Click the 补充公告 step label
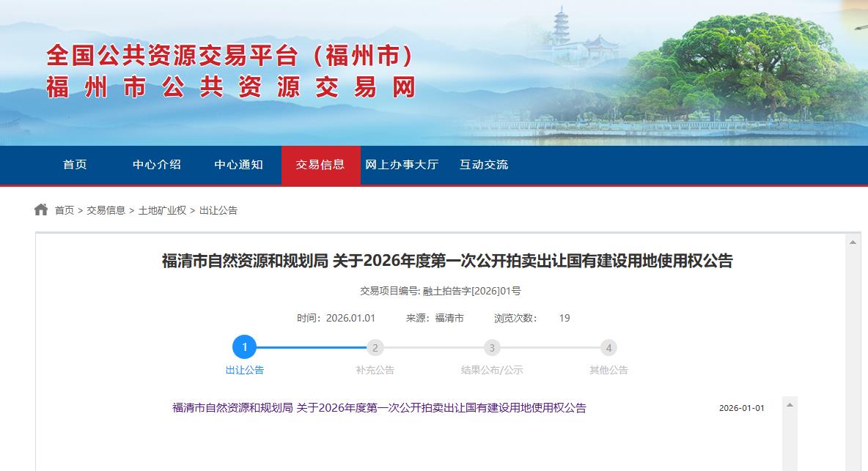Image resolution: width=868 pixels, height=471 pixels. point(375,370)
